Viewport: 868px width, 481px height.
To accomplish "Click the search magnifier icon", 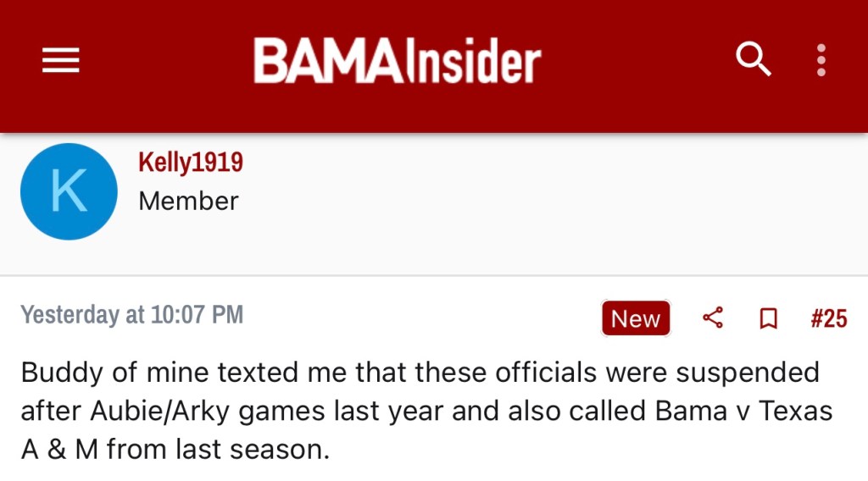I will [753, 59].
